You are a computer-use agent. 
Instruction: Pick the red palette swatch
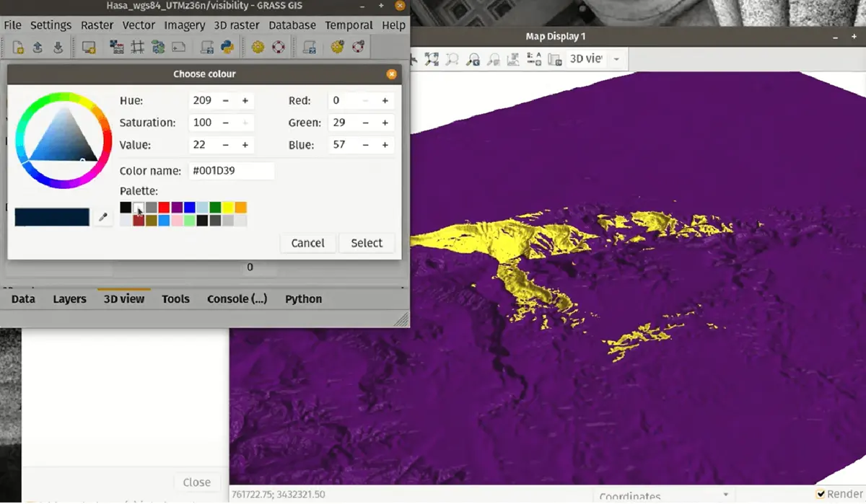point(164,208)
